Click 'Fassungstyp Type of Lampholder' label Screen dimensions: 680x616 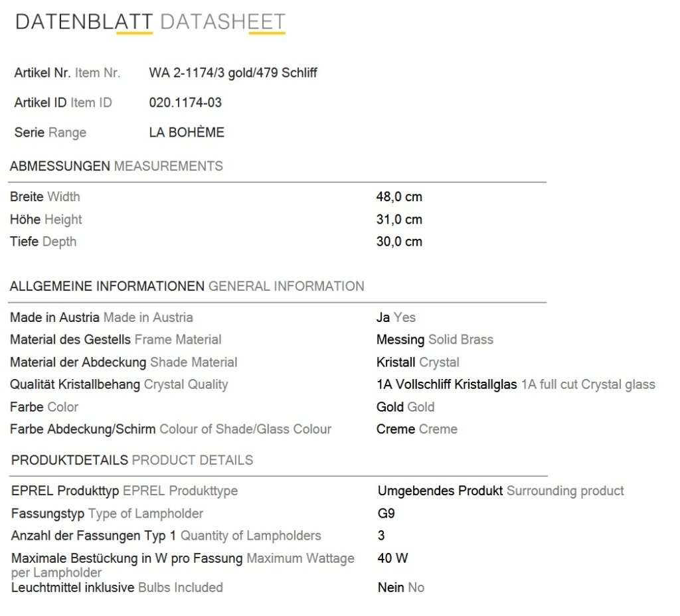coord(107,514)
